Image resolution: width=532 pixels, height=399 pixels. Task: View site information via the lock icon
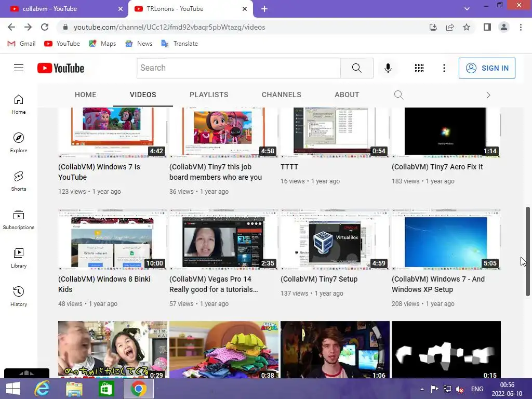65,27
